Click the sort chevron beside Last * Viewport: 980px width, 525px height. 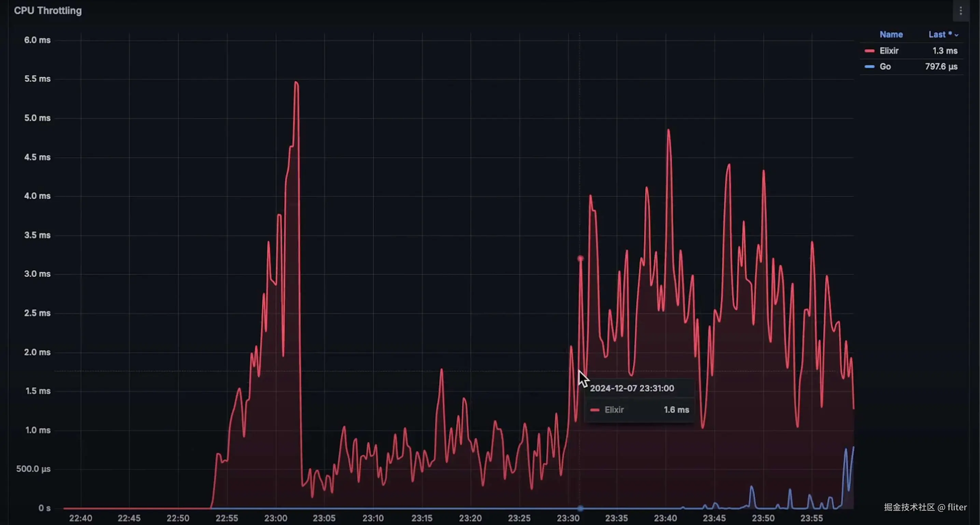[x=956, y=35]
